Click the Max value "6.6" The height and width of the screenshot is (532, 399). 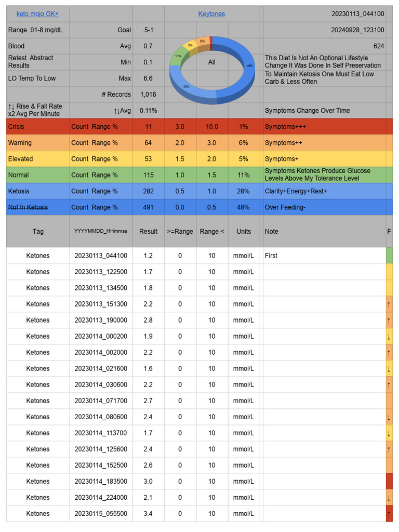click(x=148, y=78)
